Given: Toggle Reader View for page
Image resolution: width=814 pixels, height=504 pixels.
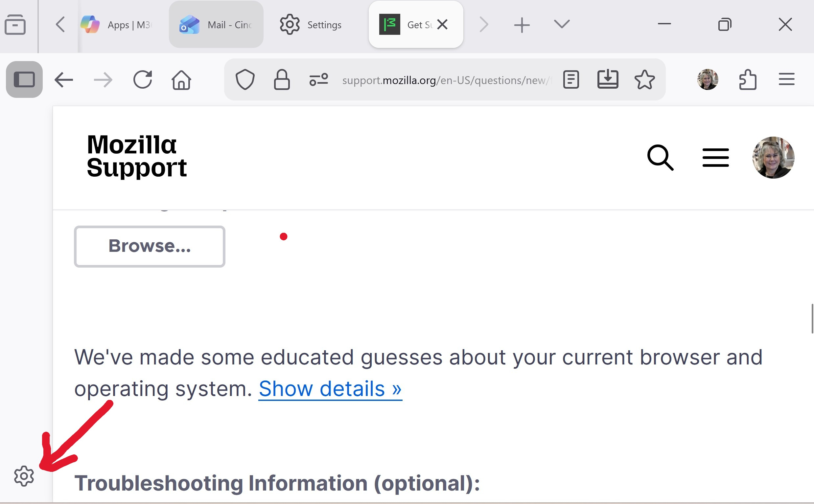Looking at the screenshot, I should 571,80.
